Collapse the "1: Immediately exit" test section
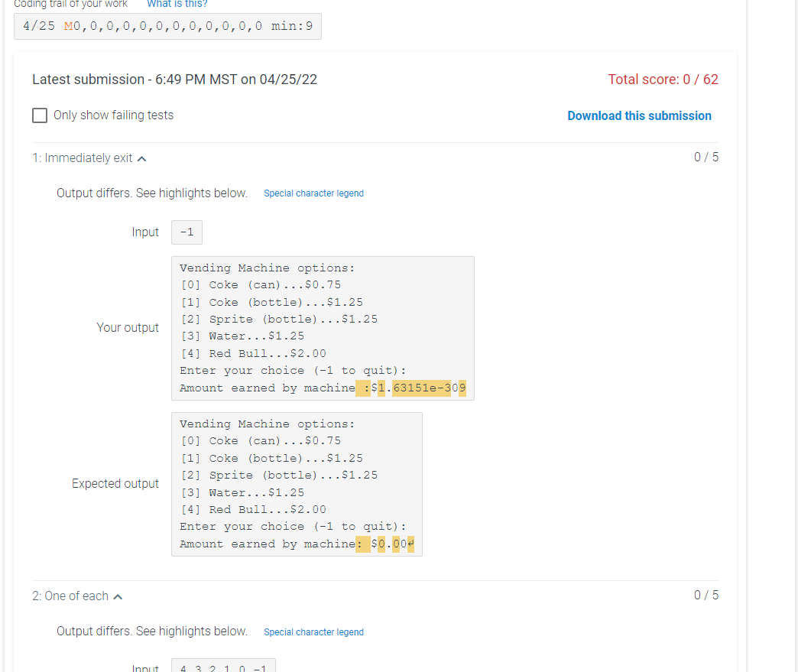Viewport: 798px width, 672px height. [x=142, y=157]
